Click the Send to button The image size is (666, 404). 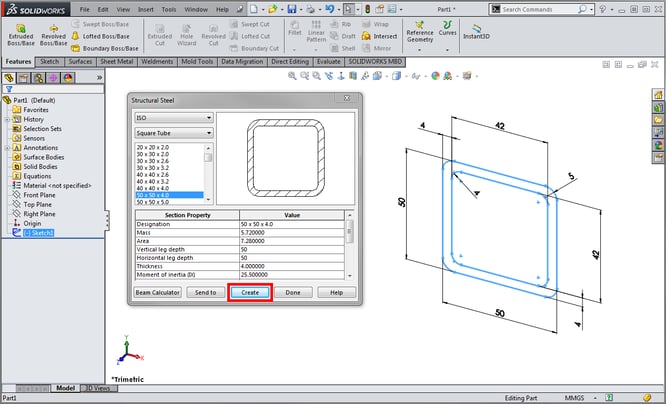(x=206, y=293)
